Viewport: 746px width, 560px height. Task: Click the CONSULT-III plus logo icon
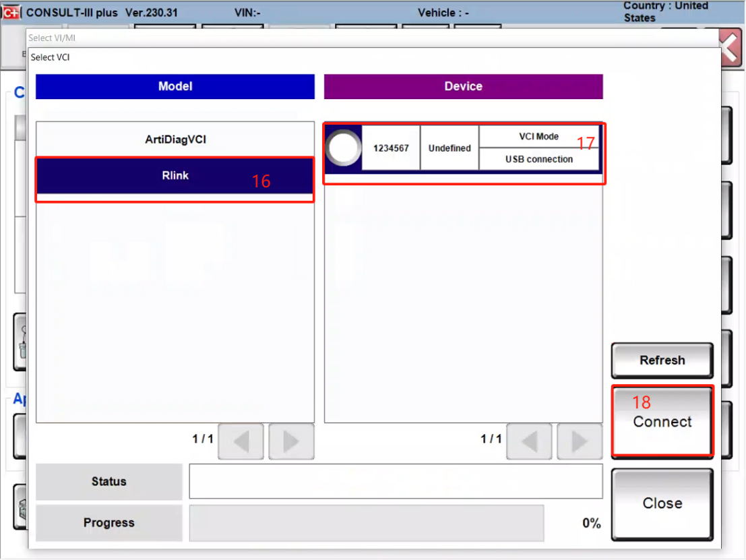[x=11, y=13]
